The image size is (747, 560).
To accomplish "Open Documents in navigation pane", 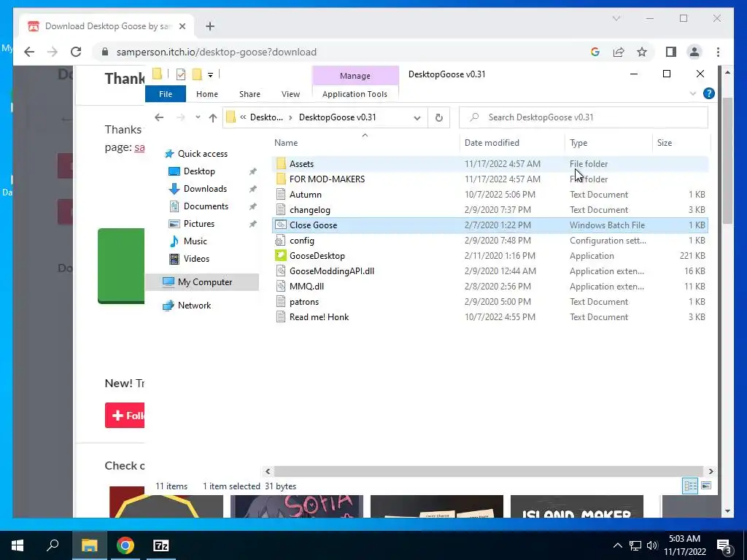I will click(206, 206).
